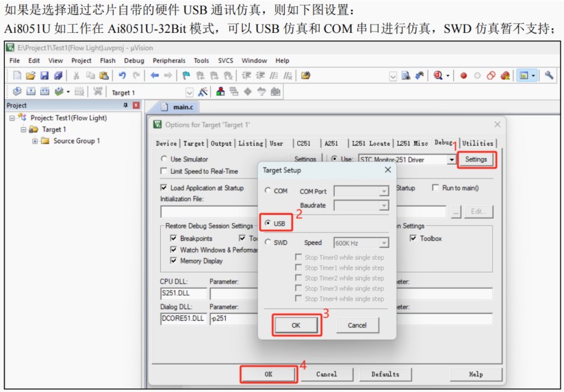Open the Flash menu
The height and width of the screenshot is (392, 564).
point(107,60)
